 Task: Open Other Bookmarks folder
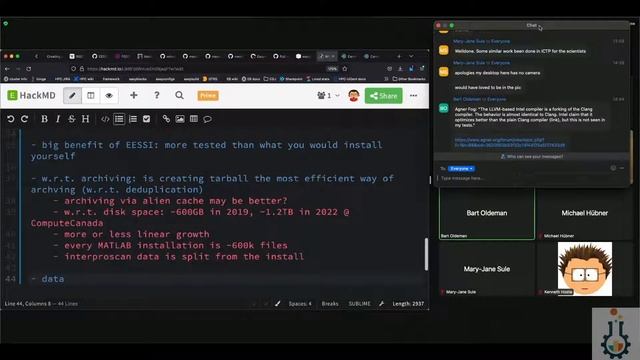click(x=409, y=79)
